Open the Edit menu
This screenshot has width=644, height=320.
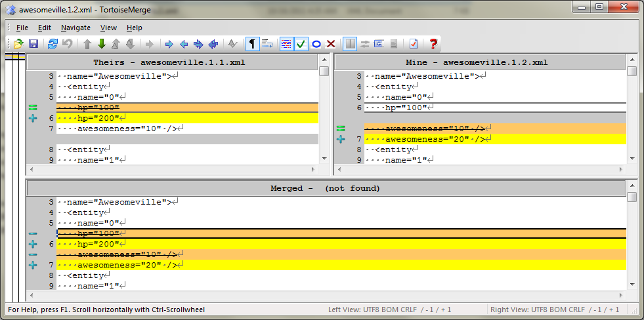[x=45, y=28]
